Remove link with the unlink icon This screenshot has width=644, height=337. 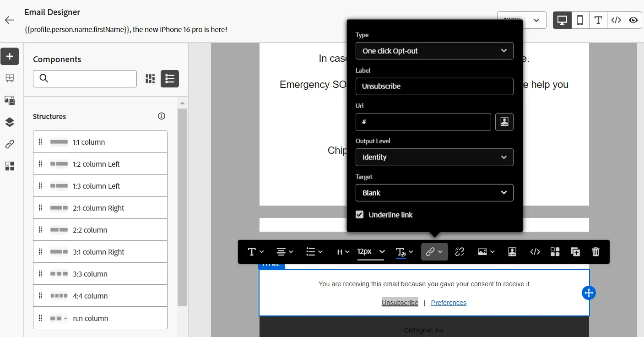pyautogui.click(x=460, y=252)
